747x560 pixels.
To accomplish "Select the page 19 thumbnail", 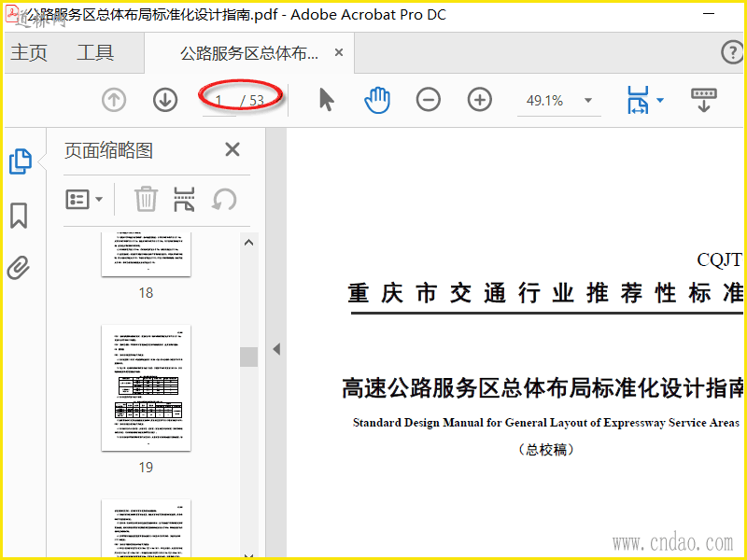I will click(147, 387).
